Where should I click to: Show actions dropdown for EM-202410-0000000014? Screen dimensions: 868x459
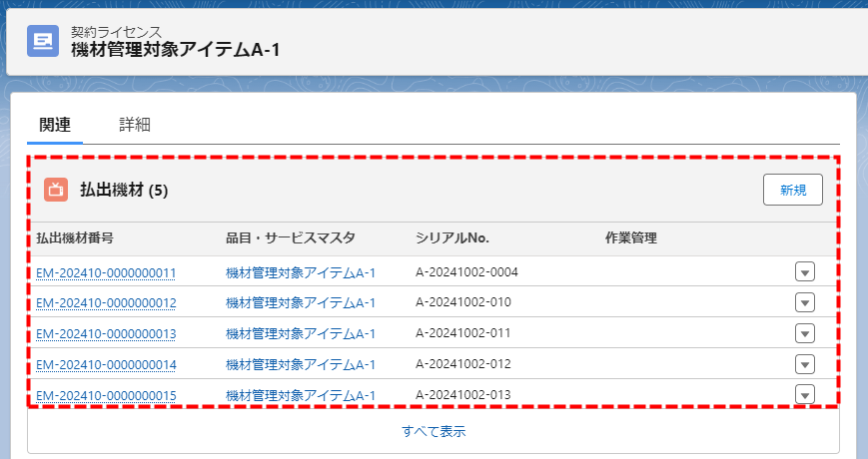[x=805, y=364]
